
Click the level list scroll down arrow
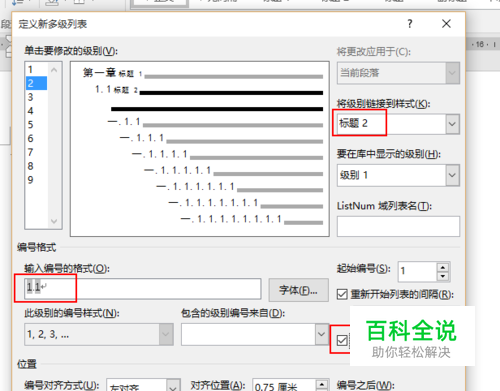click(54, 221)
